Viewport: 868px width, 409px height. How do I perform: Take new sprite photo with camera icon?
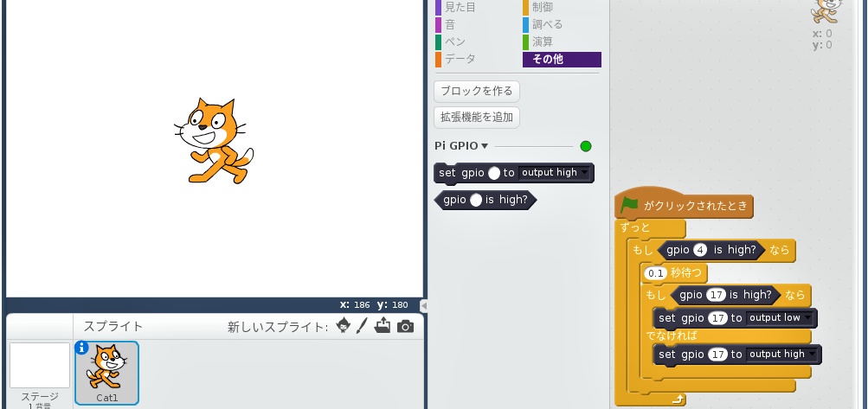pyautogui.click(x=405, y=327)
